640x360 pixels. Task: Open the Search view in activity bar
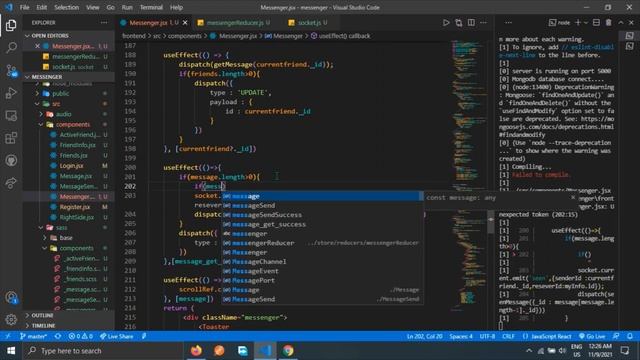[11, 48]
